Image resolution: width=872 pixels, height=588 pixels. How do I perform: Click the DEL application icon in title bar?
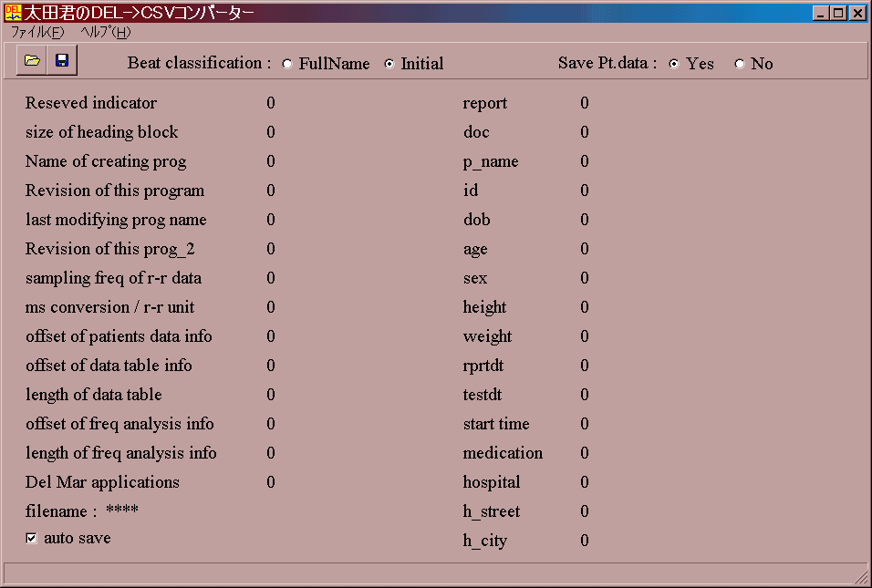pyautogui.click(x=13, y=13)
